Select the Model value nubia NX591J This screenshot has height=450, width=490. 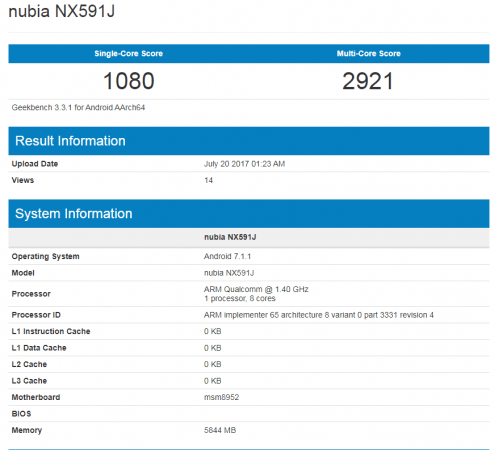pyautogui.click(x=229, y=273)
